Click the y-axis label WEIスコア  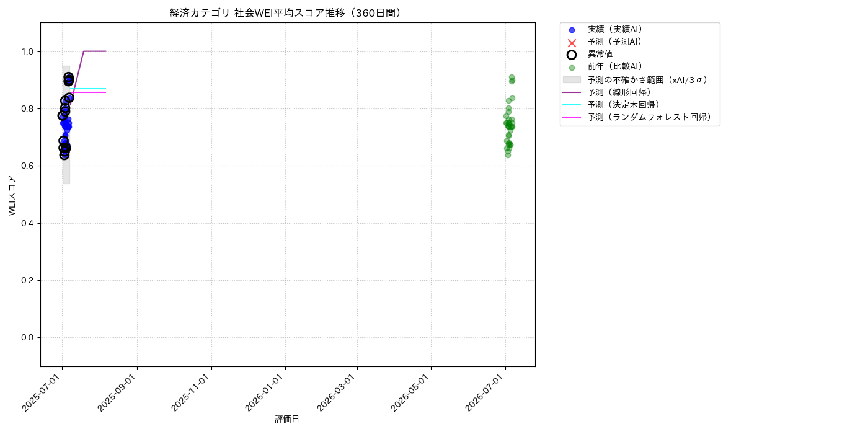point(12,195)
